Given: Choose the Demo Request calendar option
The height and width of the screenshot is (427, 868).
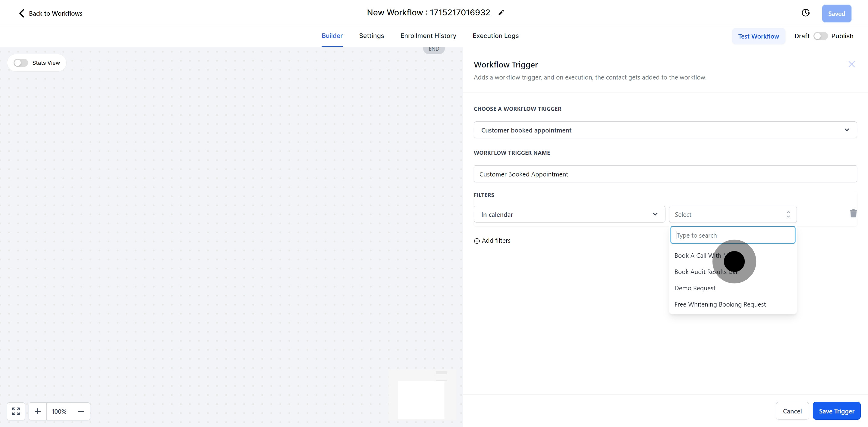Looking at the screenshot, I should pyautogui.click(x=695, y=288).
